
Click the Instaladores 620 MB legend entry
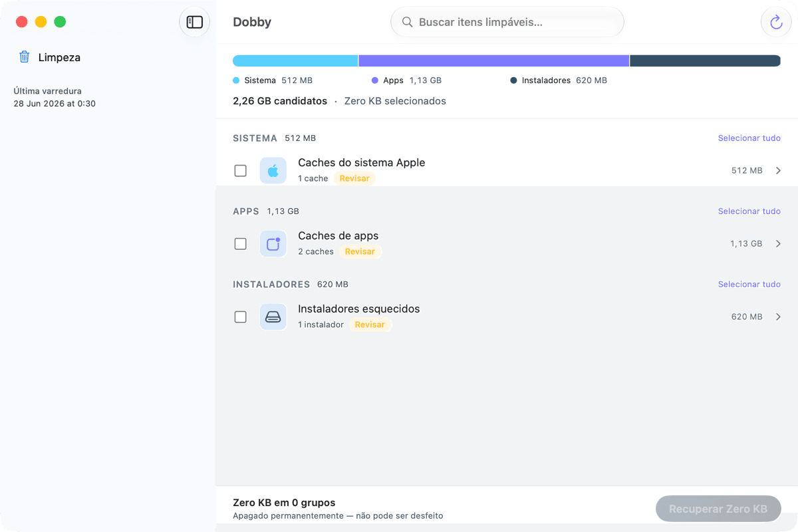559,80
